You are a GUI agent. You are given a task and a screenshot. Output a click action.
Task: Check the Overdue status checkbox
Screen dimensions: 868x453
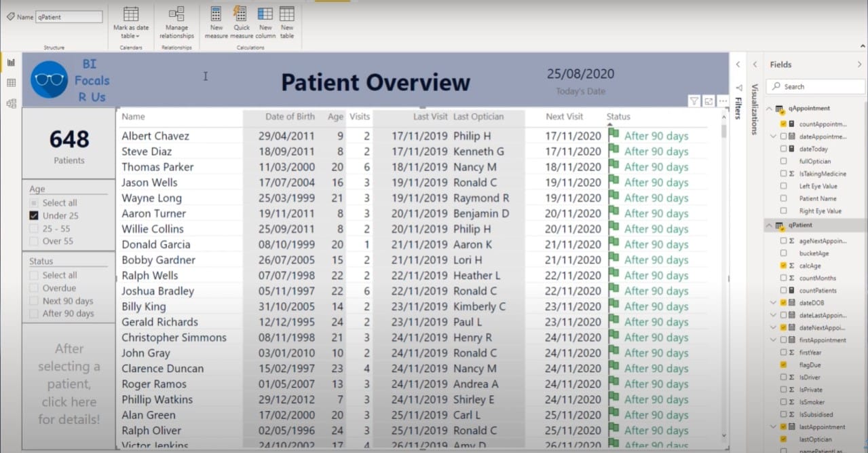(34, 288)
